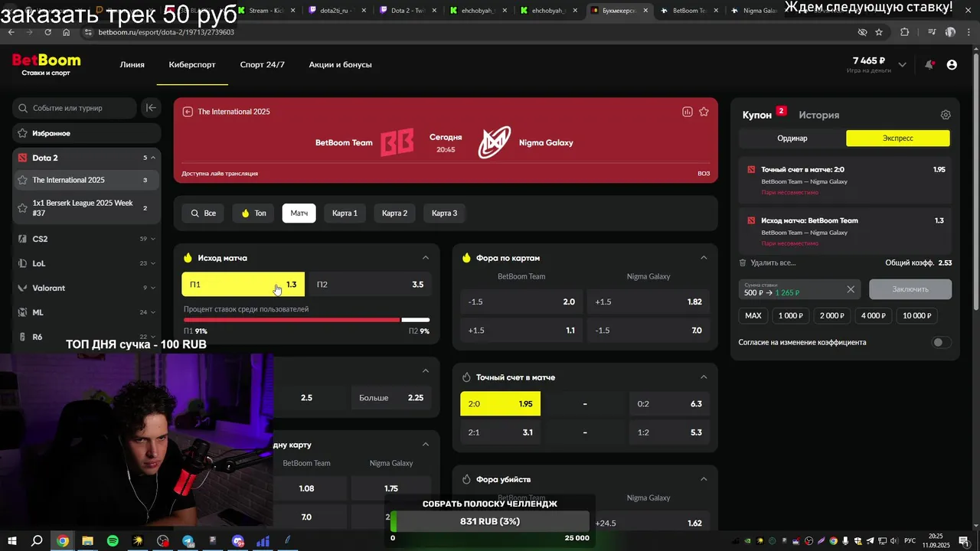980x551 pixels.
Task: Open the Линия navigation tab
Action: point(132,65)
